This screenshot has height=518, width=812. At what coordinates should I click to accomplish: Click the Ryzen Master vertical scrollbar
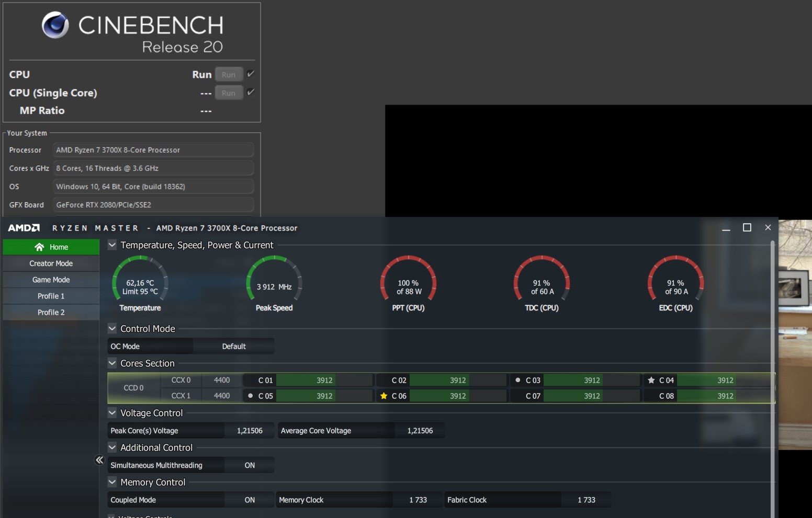(773, 379)
